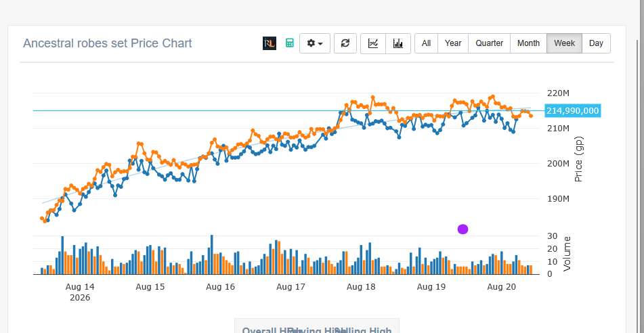644x333 pixels.
Task: Click the Aug 18 date label
Action: [x=361, y=286]
